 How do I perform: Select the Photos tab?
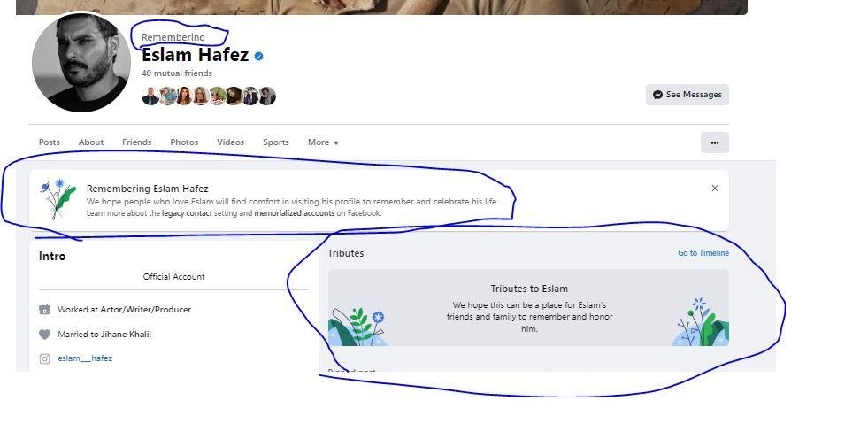[x=184, y=142]
